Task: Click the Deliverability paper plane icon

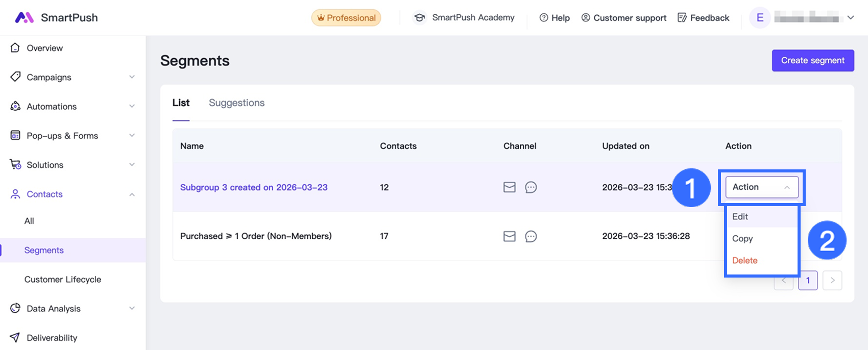Action: (x=15, y=338)
